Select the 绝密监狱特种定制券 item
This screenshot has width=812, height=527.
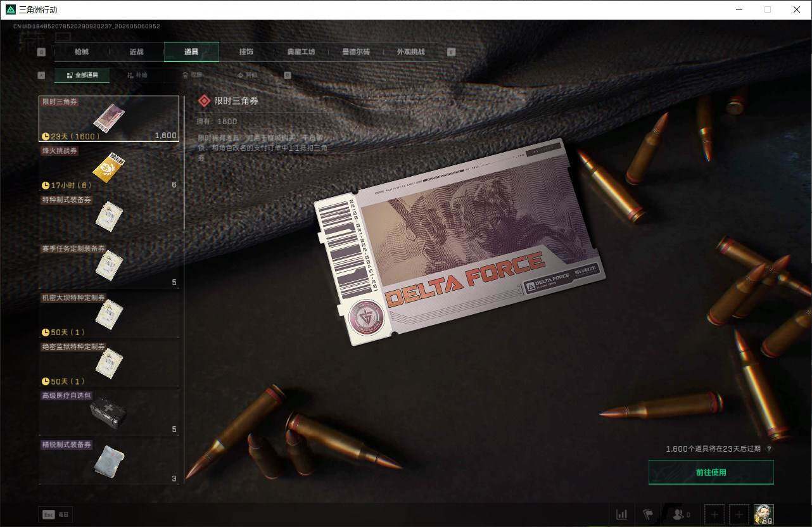pos(109,364)
